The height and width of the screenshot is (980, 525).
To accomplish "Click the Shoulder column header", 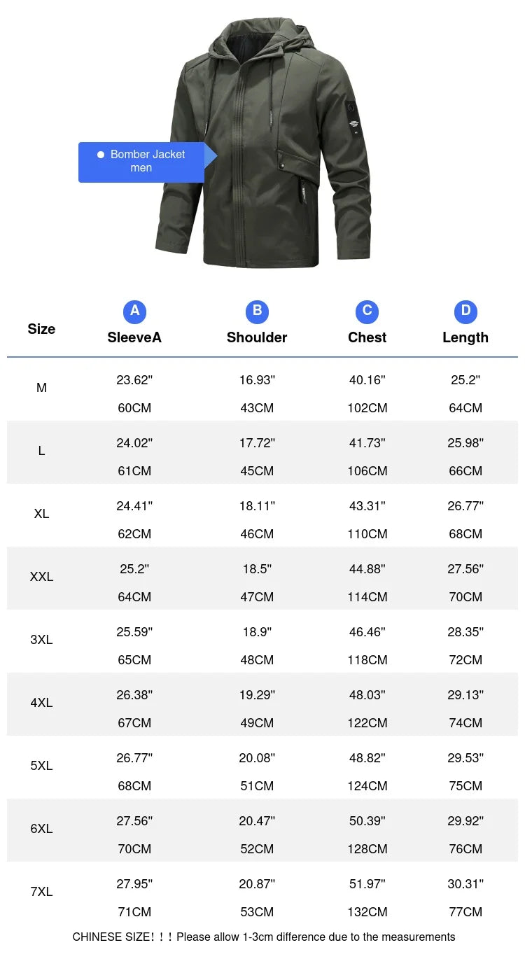I will [x=257, y=337].
